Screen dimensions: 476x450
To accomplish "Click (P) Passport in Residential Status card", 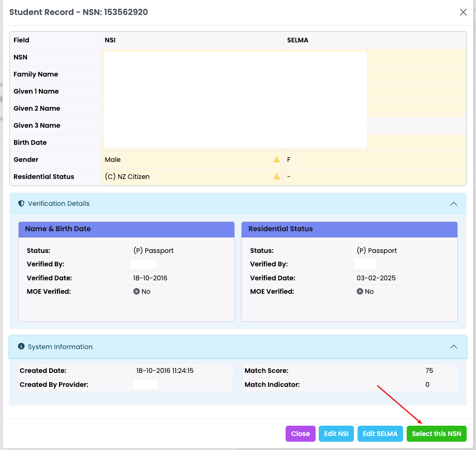I will [x=377, y=251].
